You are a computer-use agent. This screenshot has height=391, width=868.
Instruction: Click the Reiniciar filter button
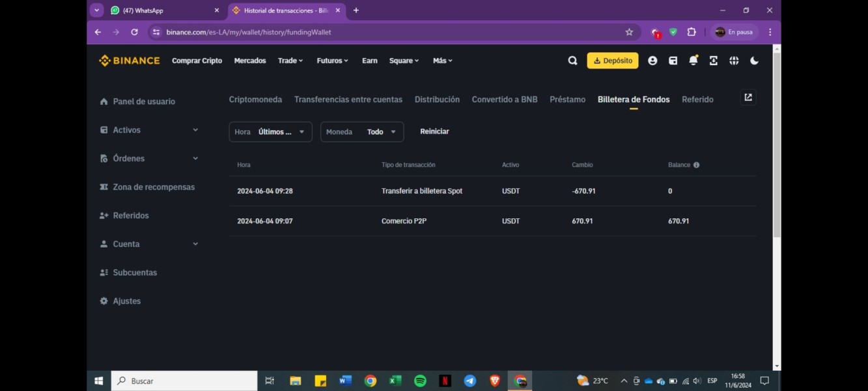click(434, 132)
